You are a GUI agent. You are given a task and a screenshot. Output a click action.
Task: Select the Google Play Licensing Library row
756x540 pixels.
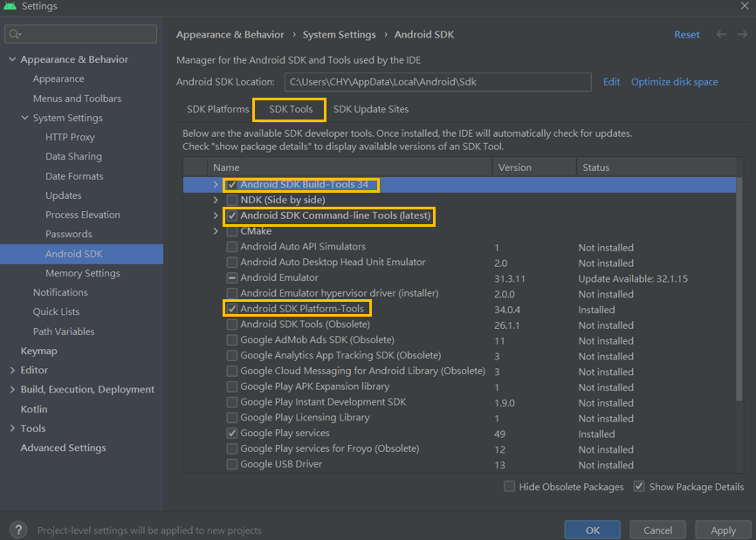point(459,418)
